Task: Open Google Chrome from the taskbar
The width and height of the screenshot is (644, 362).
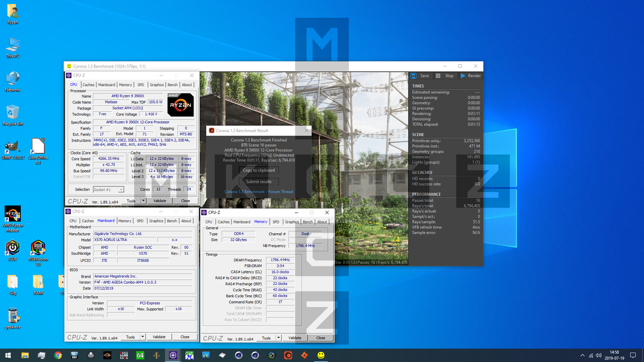Action: pyautogui.click(x=58, y=355)
